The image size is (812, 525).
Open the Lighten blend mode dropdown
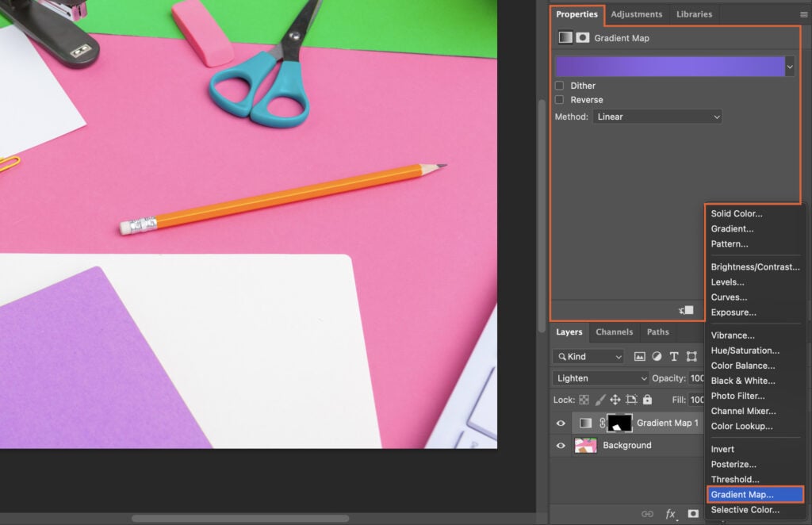coord(599,378)
